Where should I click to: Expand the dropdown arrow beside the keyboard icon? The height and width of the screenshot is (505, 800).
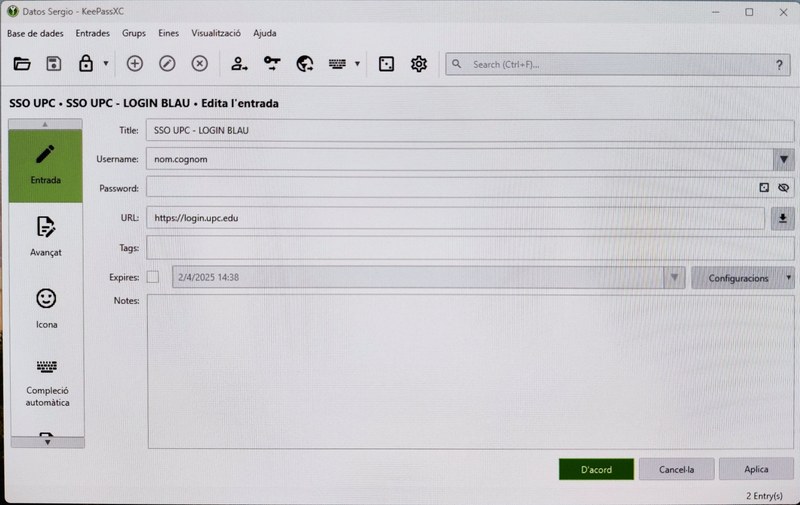(358, 64)
